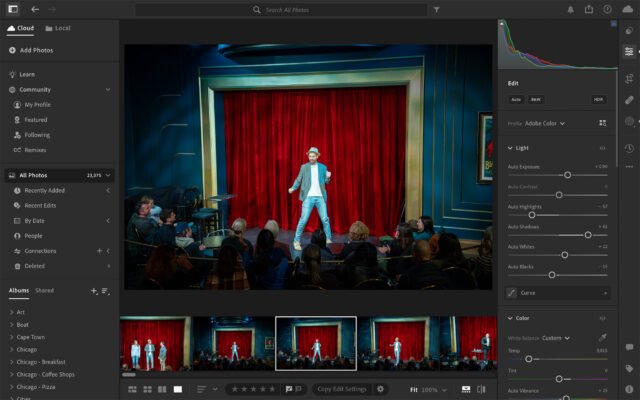640x400 pixels.
Task: Collapse the Color section
Action: (x=510, y=318)
